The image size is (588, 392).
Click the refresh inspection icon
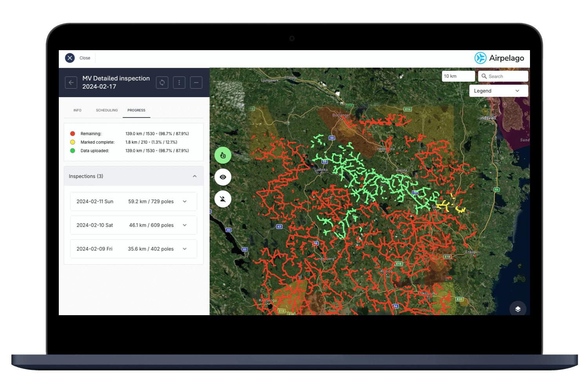tap(162, 82)
